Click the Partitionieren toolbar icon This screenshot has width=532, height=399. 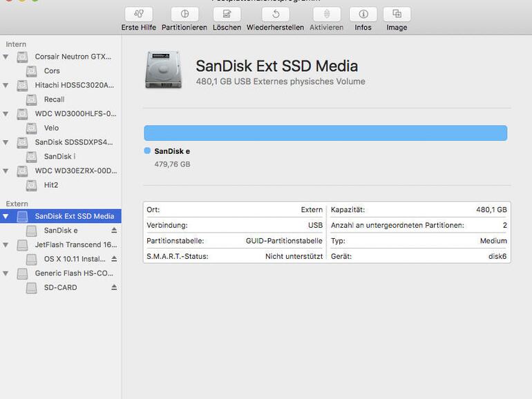coord(184,14)
